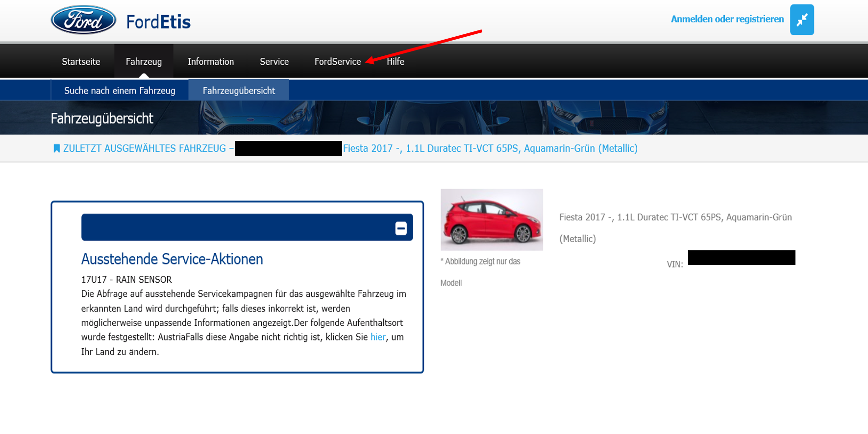The height and width of the screenshot is (434, 868).
Task: Go to the Service menu
Action: 274,62
